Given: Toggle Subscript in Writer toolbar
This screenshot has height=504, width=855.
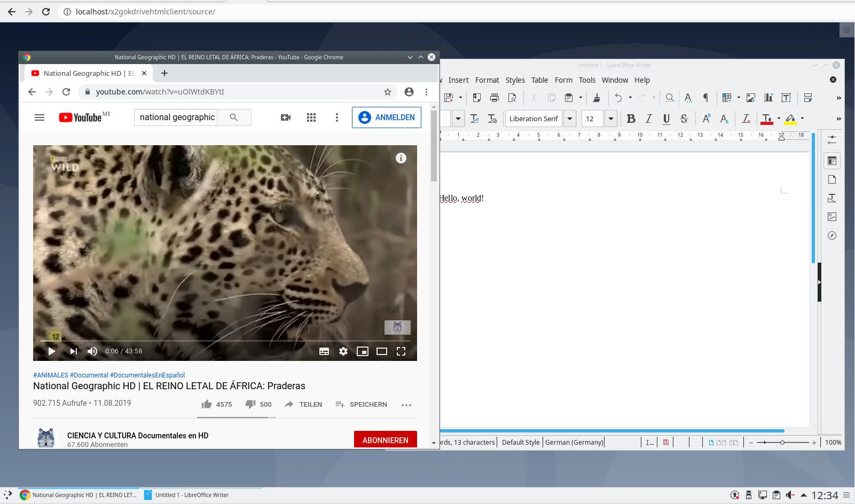Looking at the screenshot, I should [x=724, y=119].
